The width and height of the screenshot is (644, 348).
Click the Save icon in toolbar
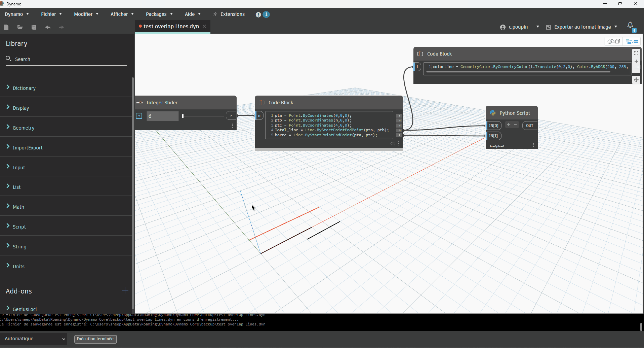tap(34, 27)
